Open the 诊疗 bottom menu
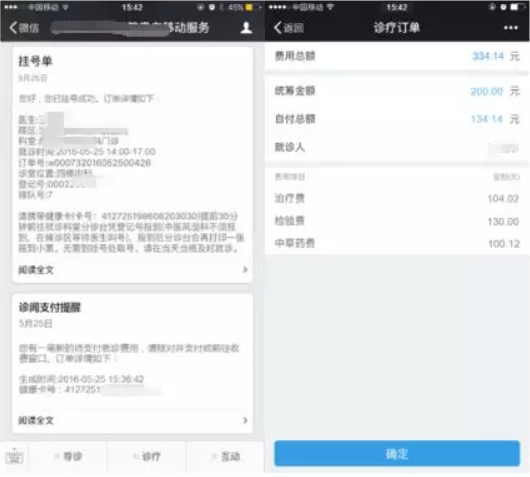 [x=147, y=457]
